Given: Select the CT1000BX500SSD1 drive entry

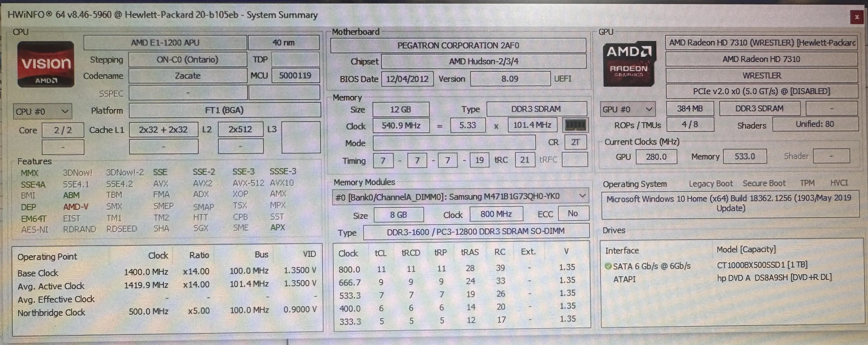Looking at the screenshot, I should (762, 265).
